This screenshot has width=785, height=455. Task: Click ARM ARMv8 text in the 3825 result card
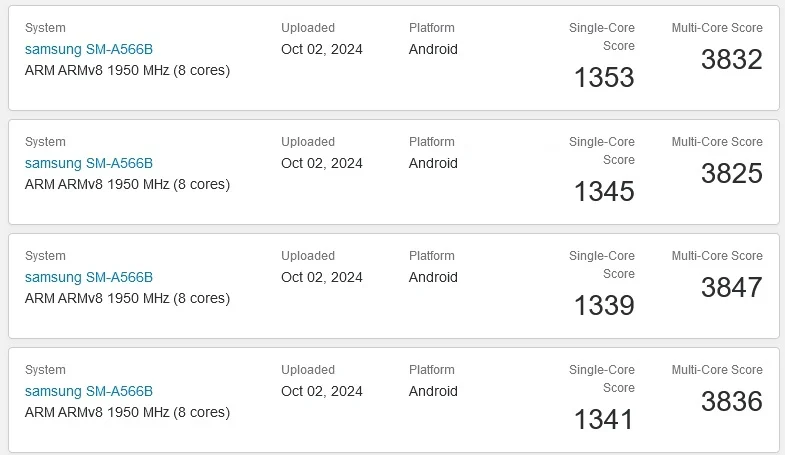[64, 184]
